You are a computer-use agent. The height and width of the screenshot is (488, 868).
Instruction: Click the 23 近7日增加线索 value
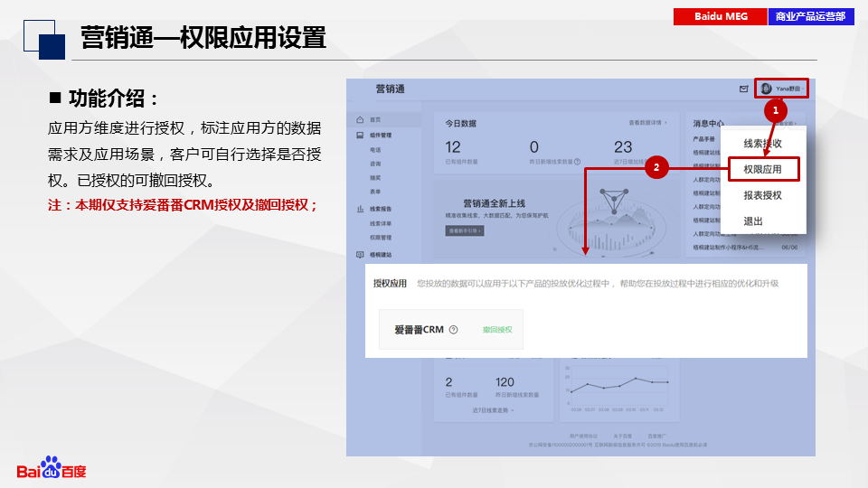pyautogui.click(x=623, y=147)
